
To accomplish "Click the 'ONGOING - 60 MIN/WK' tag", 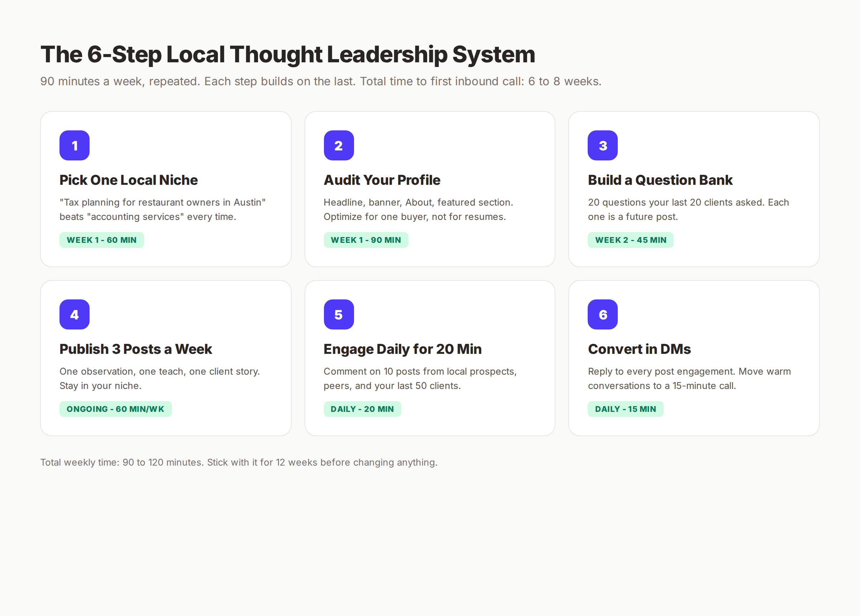I will tap(116, 409).
